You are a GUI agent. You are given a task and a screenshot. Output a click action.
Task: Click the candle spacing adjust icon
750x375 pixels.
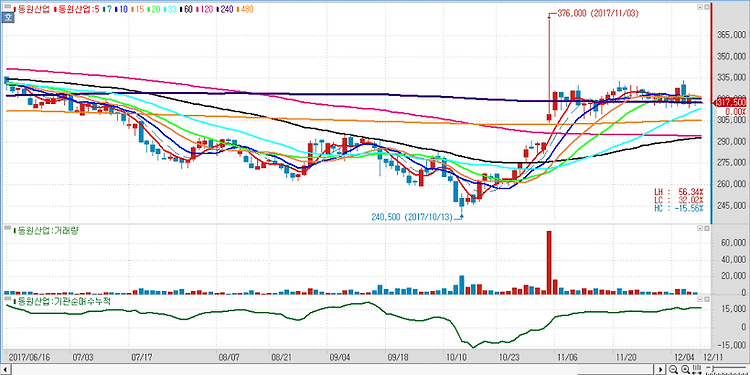pos(697,370)
